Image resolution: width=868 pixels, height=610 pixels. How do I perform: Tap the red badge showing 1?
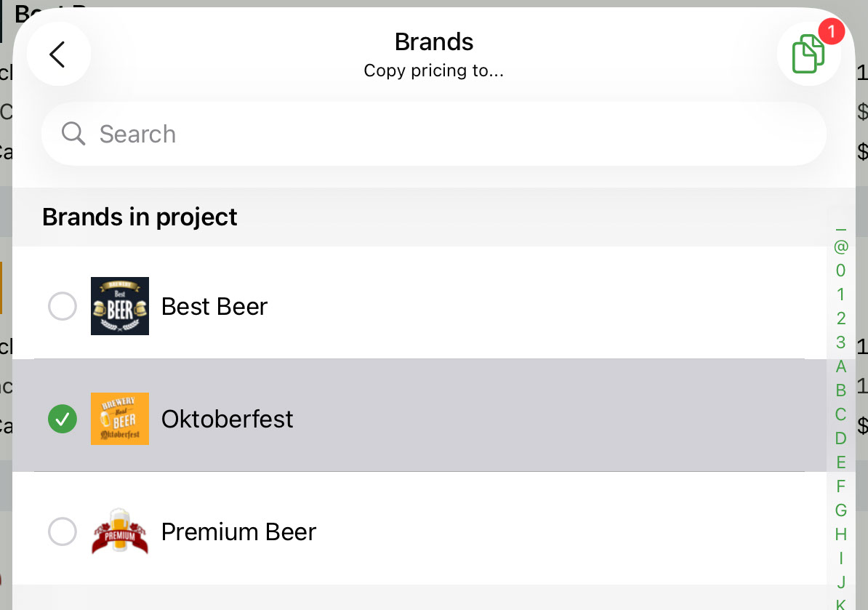point(831,31)
